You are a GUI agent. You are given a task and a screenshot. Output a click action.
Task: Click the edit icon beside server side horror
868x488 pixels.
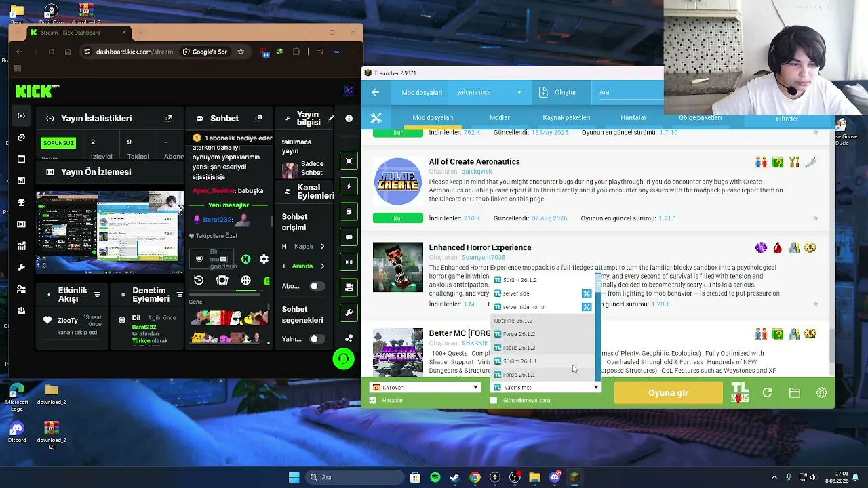(587, 307)
